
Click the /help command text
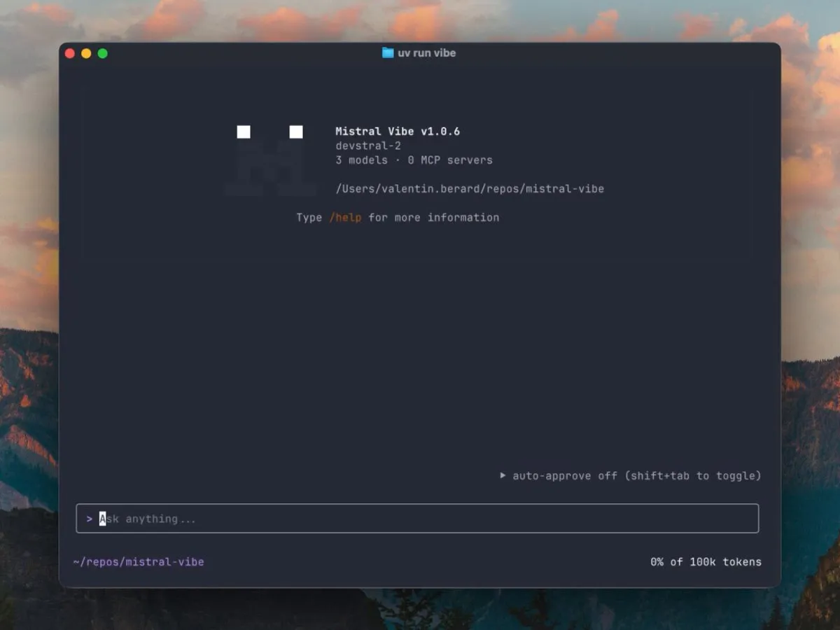(346, 218)
